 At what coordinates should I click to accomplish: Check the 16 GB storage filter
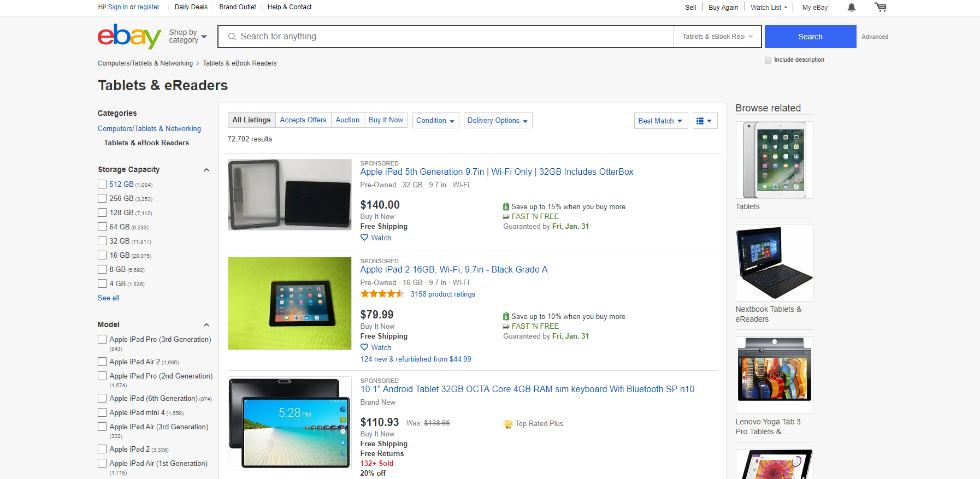tap(102, 255)
